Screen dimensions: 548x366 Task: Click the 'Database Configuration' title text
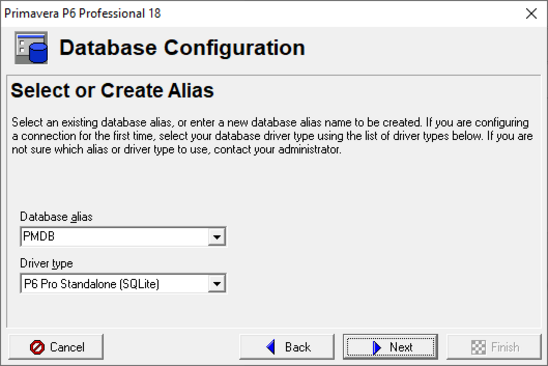[182, 48]
